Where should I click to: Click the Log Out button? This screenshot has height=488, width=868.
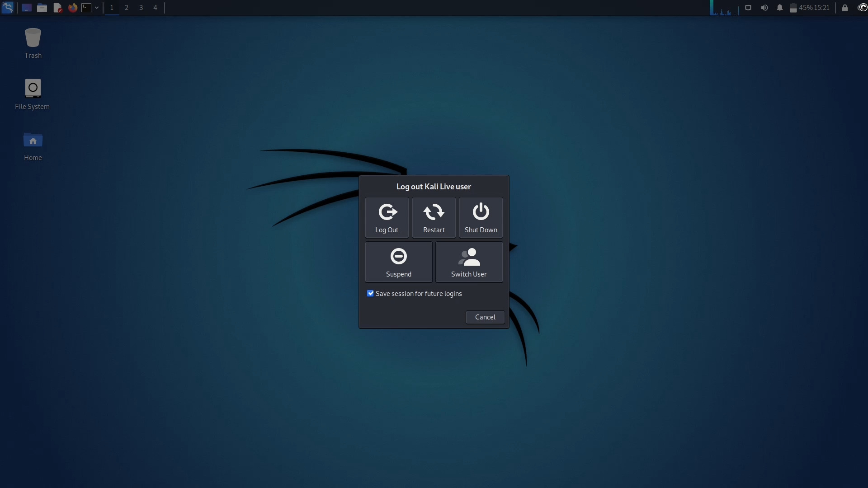[x=387, y=218]
